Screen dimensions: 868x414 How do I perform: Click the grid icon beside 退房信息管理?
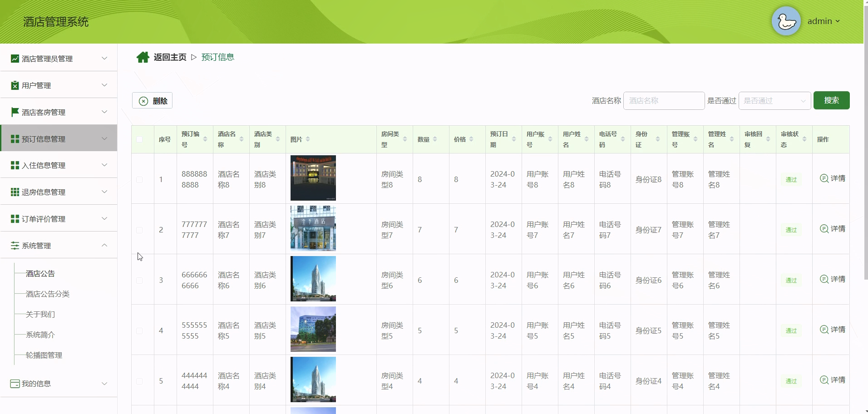tap(15, 192)
